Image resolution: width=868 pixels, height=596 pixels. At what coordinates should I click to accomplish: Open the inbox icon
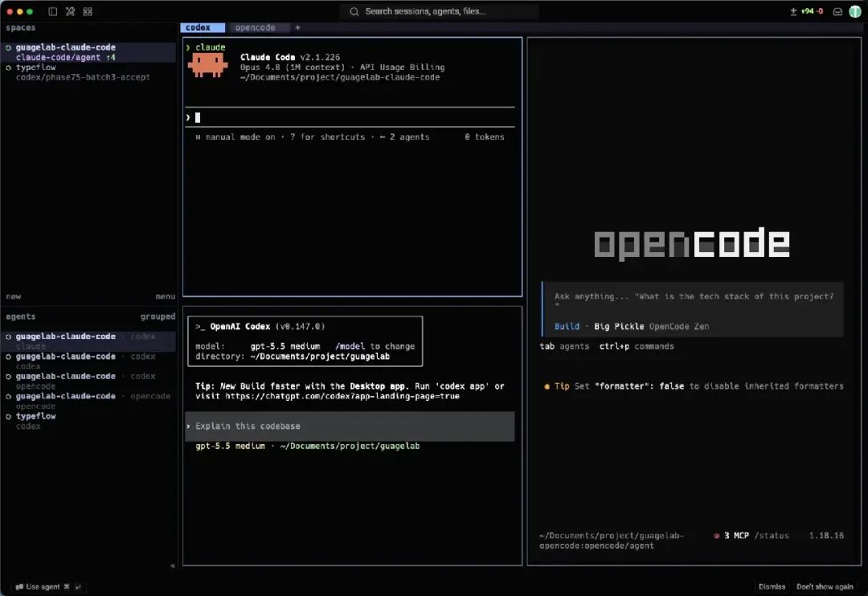[837, 11]
